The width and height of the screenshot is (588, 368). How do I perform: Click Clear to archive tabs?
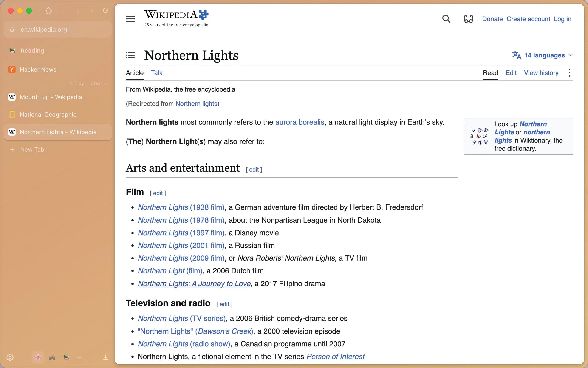click(x=99, y=83)
